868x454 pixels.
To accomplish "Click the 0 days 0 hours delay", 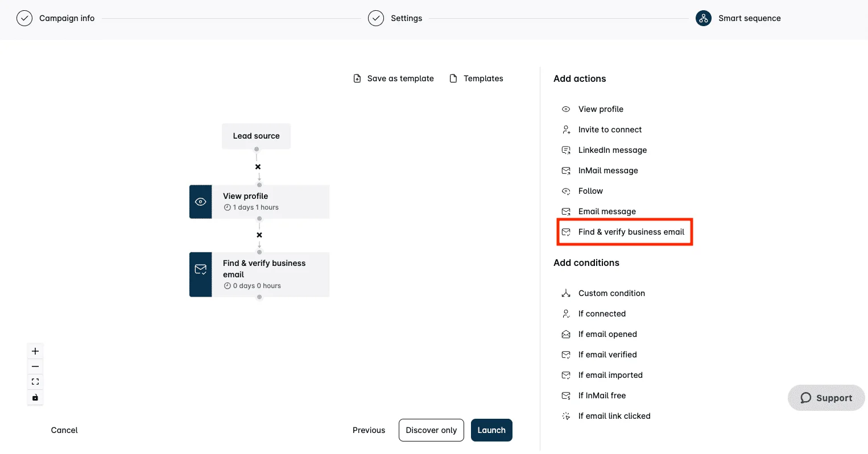I will click(253, 286).
